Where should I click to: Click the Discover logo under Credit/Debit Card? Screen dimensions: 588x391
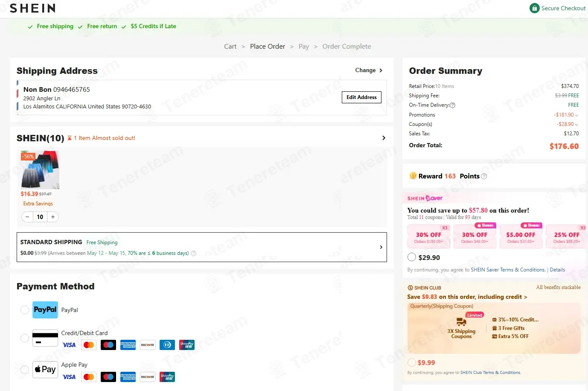(x=148, y=345)
